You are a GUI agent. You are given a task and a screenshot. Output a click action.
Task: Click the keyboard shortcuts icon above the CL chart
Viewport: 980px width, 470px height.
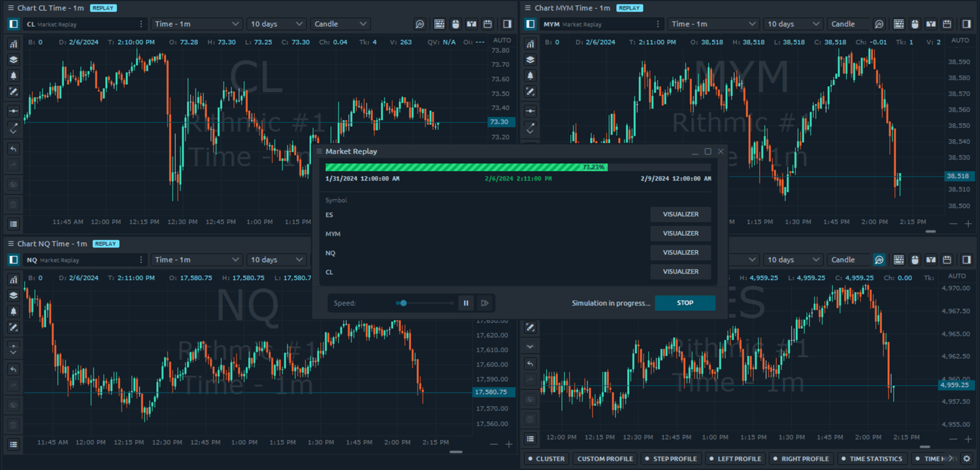[x=440, y=23]
